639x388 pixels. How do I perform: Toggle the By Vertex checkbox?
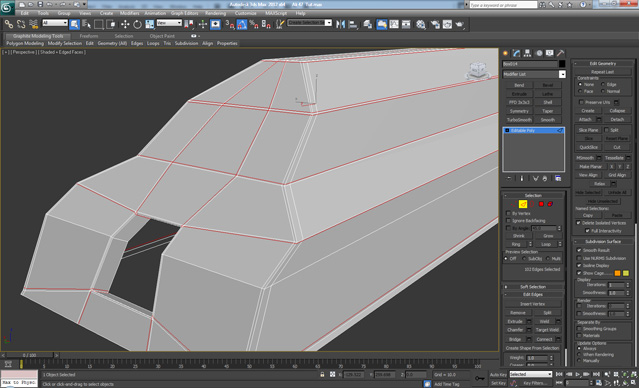[x=508, y=214]
